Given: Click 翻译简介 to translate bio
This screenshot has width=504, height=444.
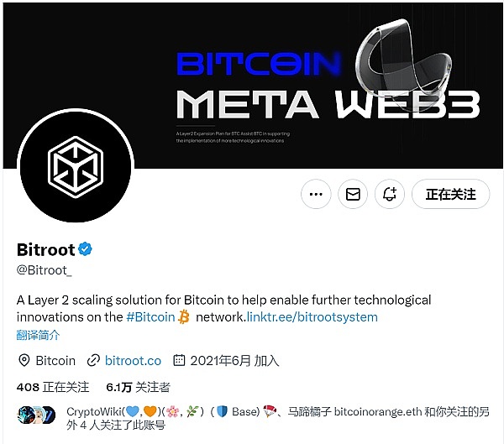Looking at the screenshot, I should [38, 335].
